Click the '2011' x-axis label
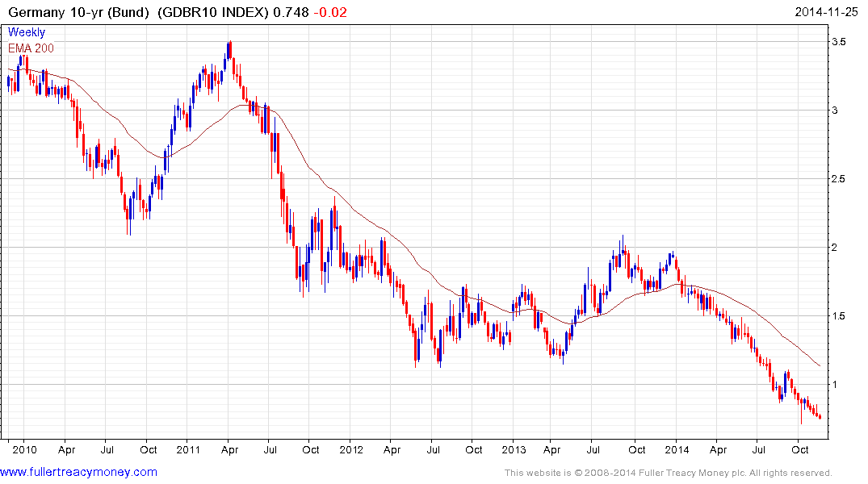The height and width of the screenshot is (484, 868). [187, 449]
